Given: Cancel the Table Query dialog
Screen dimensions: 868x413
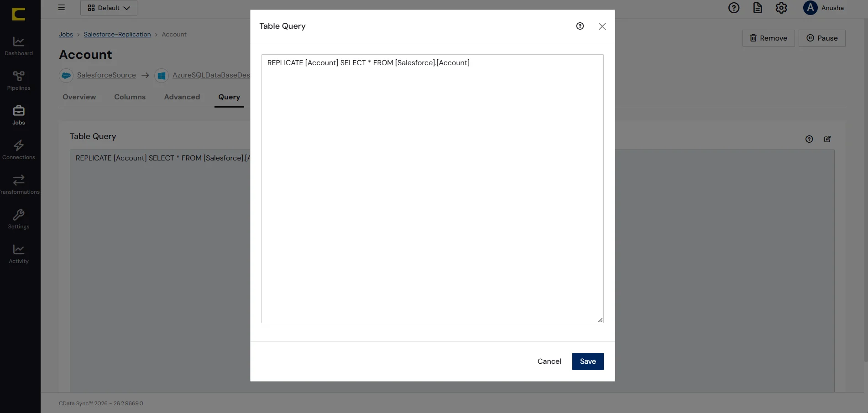Looking at the screenshot, I should tap(549, 361).
